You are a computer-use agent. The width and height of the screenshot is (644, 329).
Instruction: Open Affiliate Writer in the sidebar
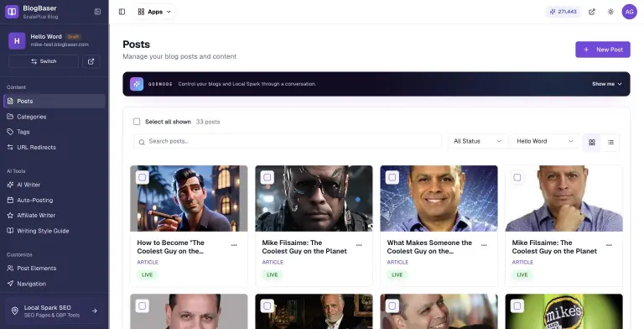pos(55,216)
